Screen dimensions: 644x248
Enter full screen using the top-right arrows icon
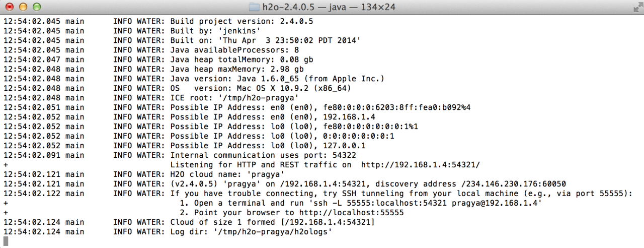(635, 7)
